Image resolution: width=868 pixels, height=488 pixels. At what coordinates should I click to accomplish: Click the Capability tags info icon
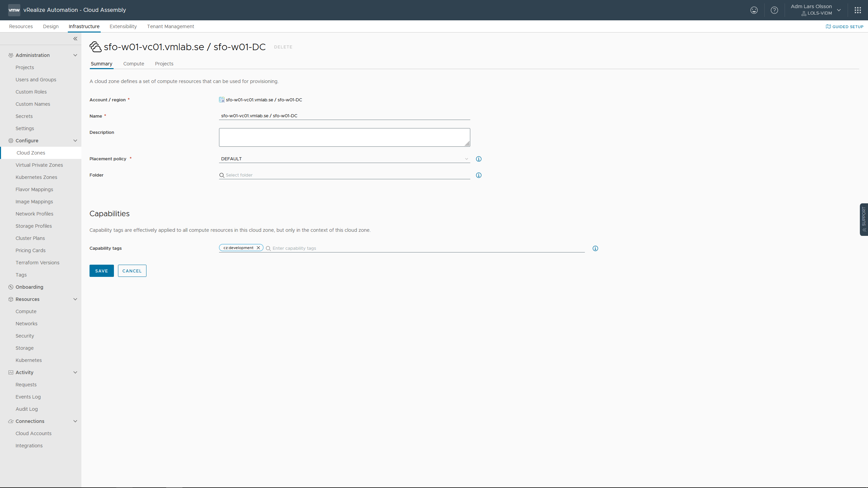pyautogui.click(x=595, y=248)
